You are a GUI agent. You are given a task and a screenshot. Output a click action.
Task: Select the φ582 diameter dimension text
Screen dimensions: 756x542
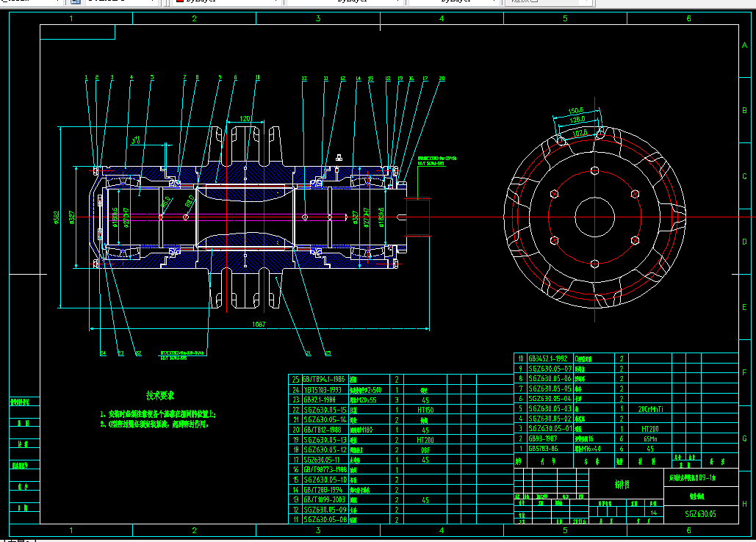click(57, 217)
